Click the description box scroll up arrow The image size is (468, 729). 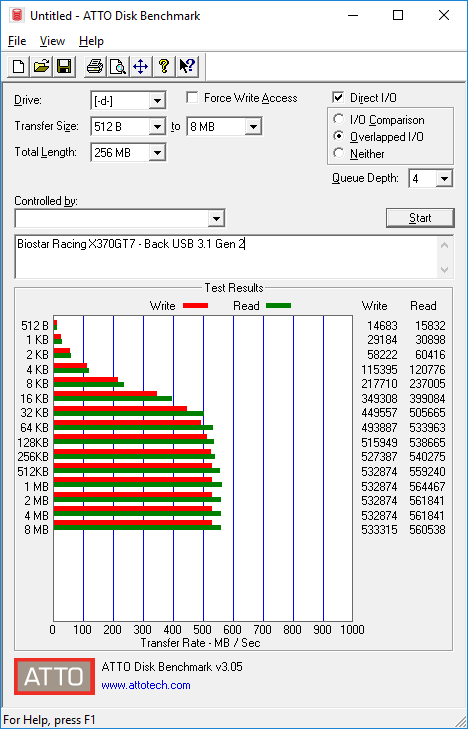(x=444, y=245)
